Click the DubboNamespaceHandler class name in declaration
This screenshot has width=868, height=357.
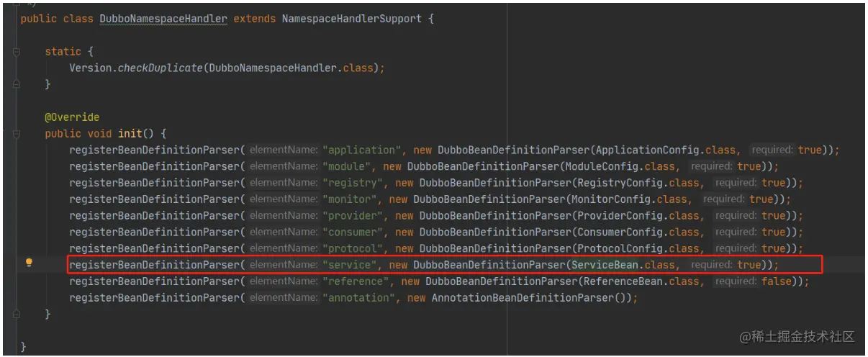[163, 18]
